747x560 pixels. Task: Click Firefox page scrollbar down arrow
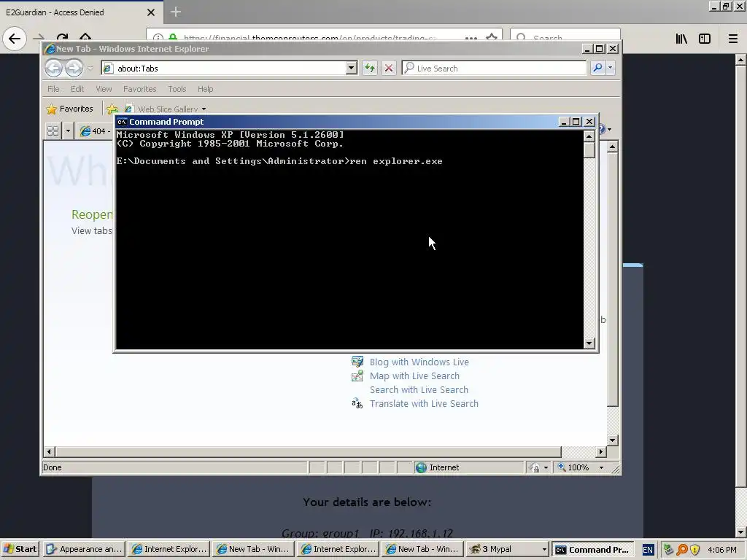[x=741, y=533]
